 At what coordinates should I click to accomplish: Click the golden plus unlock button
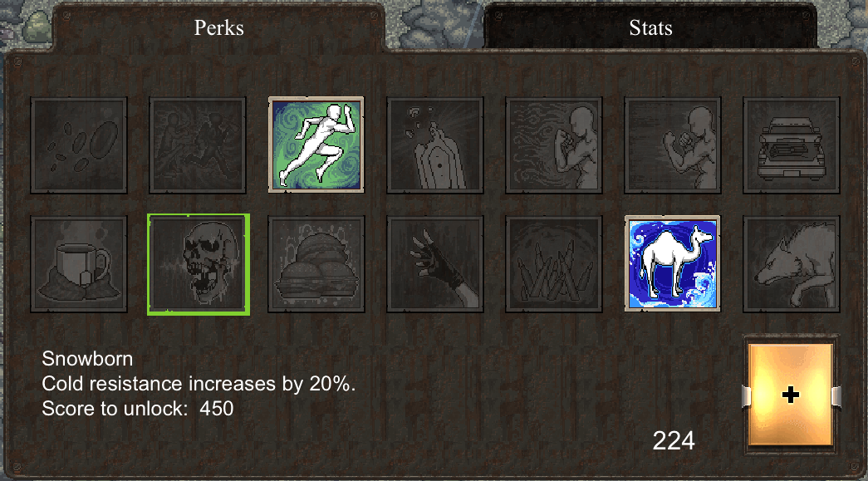791,395
